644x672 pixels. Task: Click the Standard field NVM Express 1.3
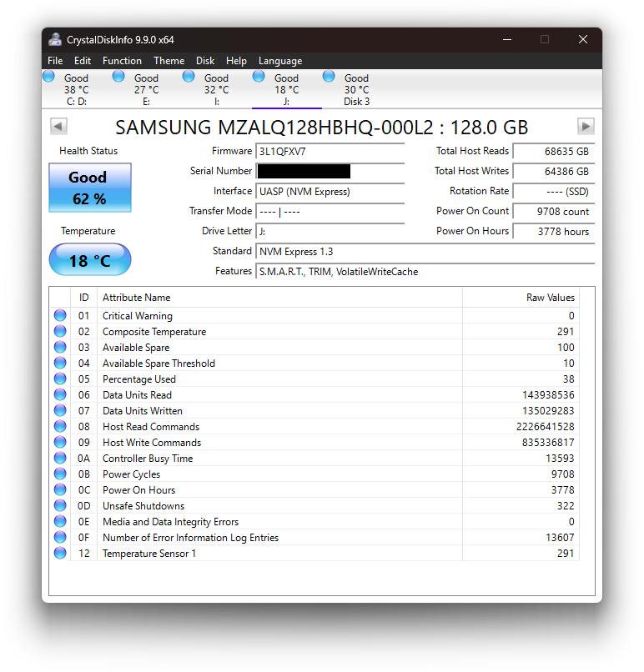pyautogui.click(x=425, y=252)
